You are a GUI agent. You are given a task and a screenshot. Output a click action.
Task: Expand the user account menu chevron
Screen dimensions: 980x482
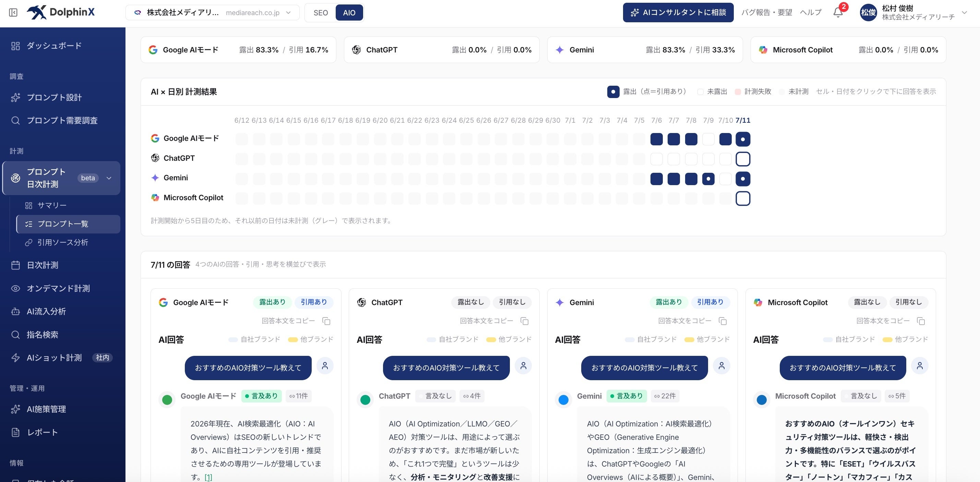[x=965, y=13]
